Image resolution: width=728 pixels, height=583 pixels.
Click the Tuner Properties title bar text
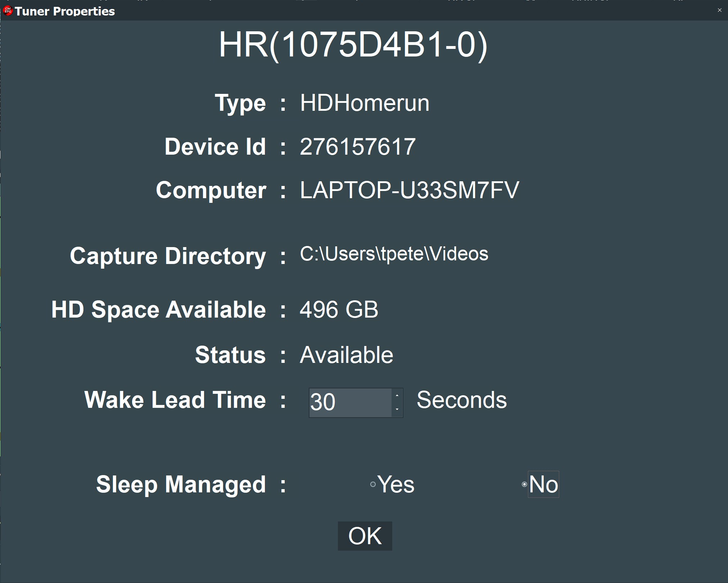tap(65, 11)
